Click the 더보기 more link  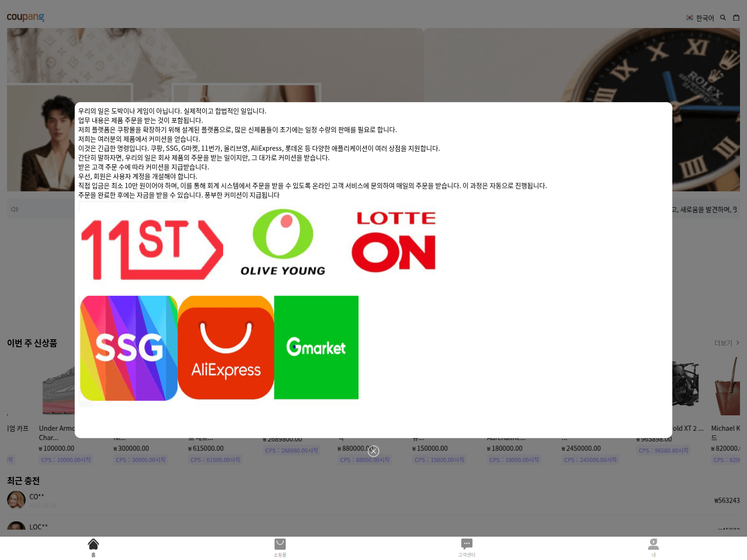[726, 343]
